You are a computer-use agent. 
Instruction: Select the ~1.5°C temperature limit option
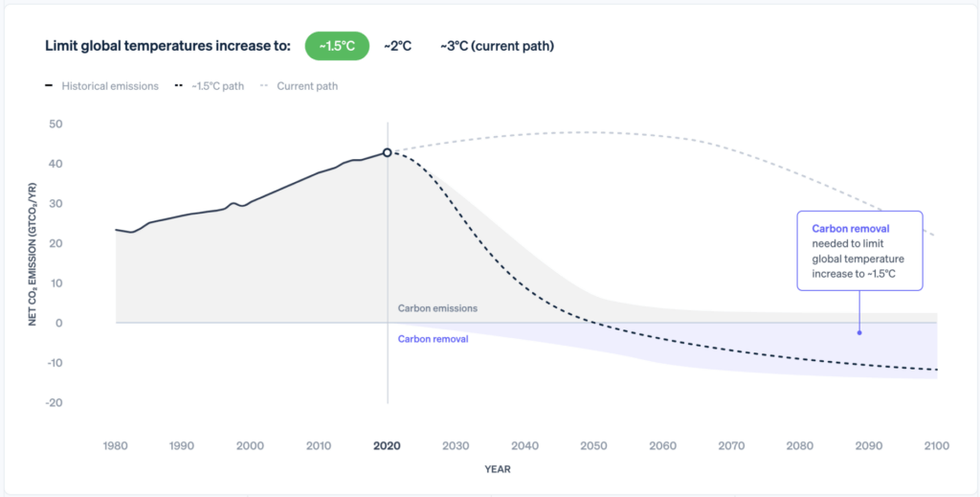point(337,46)
